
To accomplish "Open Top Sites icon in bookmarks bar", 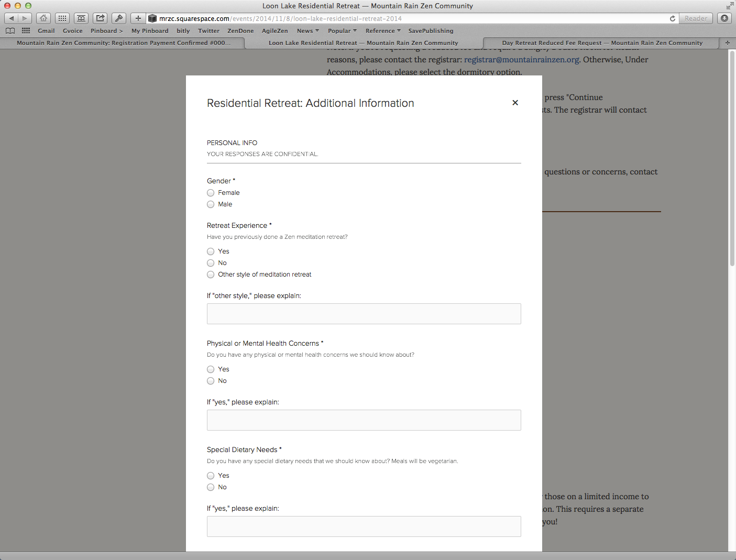I will tap(26, 31).
